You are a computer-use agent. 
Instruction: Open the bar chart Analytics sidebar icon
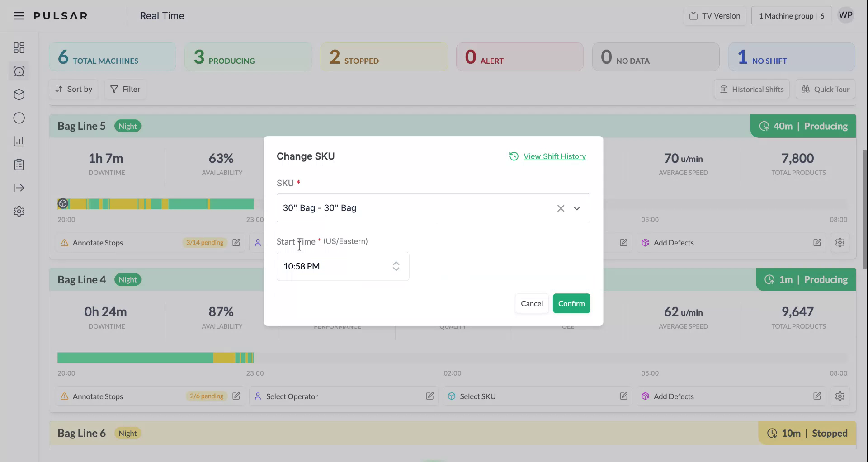(x=19, y=141)
